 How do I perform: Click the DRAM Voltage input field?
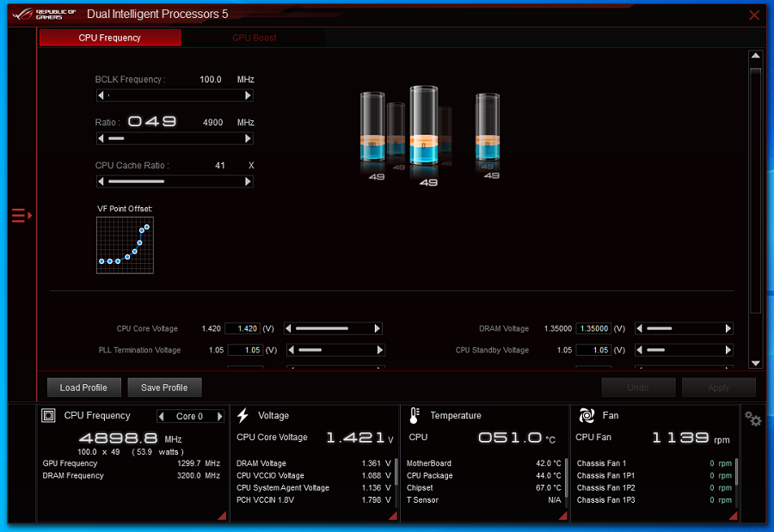[x=593, y=328]
